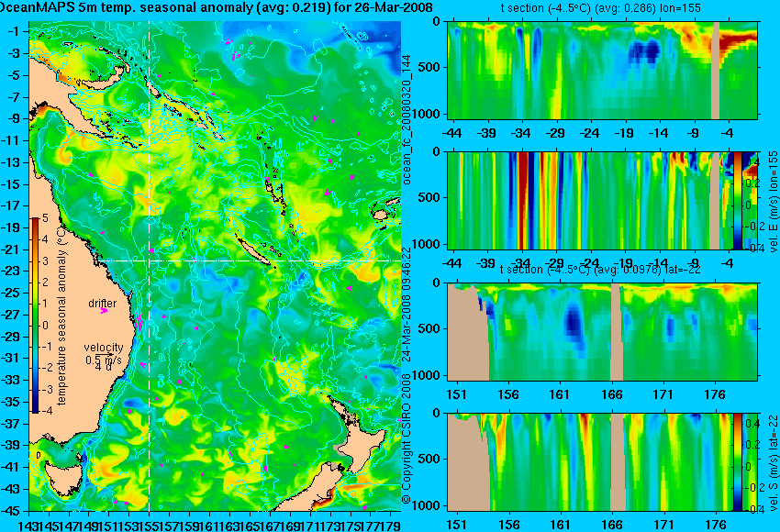The width and height of the screenshot is (780, 532).
Task: Click the 'ocean_fc_20080320_144' vertical text
Action: click(407, 119)
